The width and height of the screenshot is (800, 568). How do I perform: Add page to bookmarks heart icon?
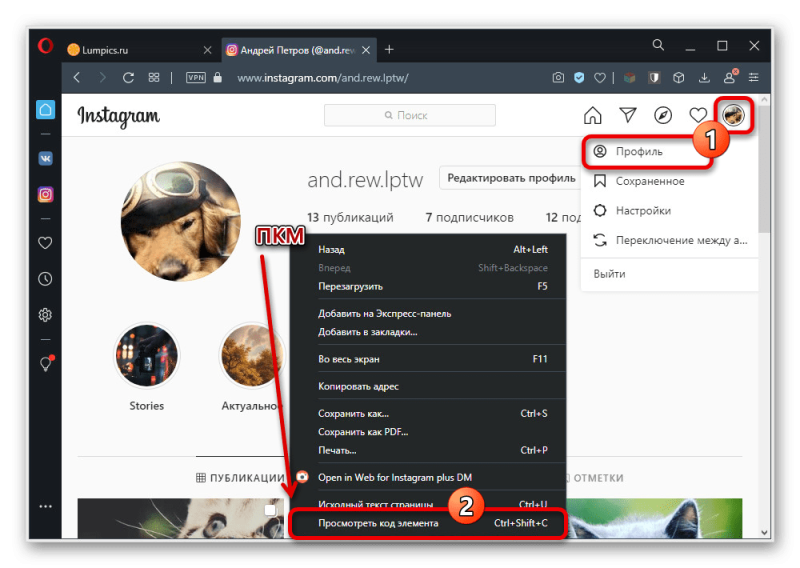tap(600, 78)
